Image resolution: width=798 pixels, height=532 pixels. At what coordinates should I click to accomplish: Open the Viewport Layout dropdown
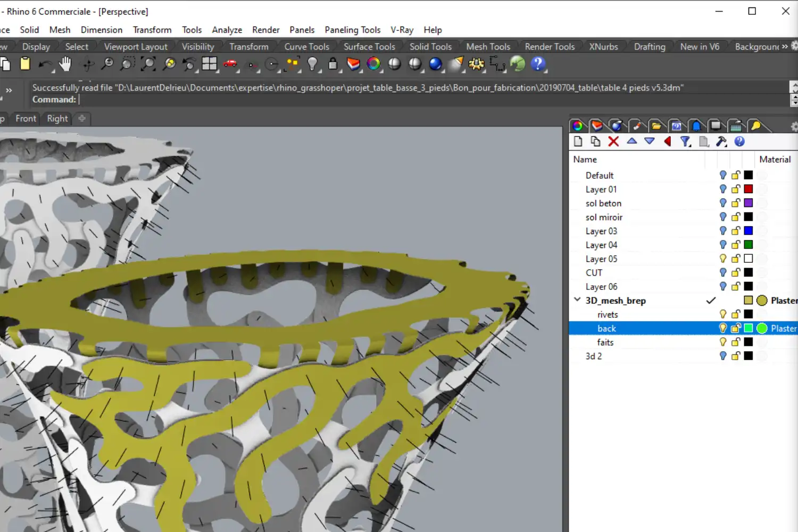(x=136, y=46)
